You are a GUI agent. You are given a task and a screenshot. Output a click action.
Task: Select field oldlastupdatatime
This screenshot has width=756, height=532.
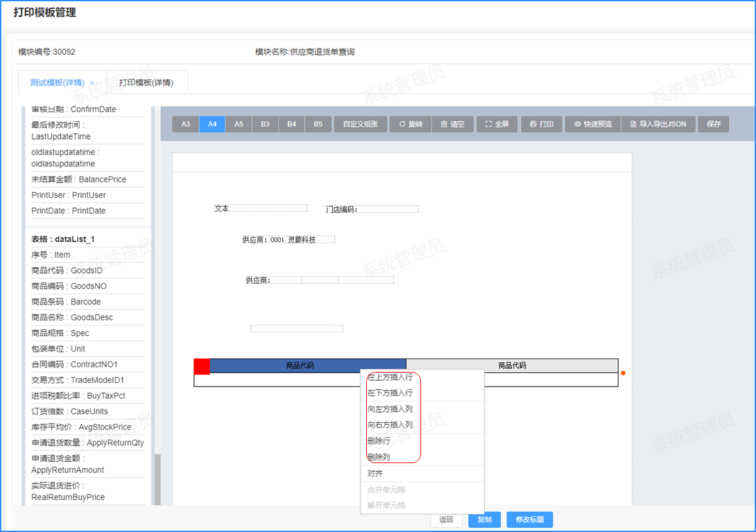88,158
